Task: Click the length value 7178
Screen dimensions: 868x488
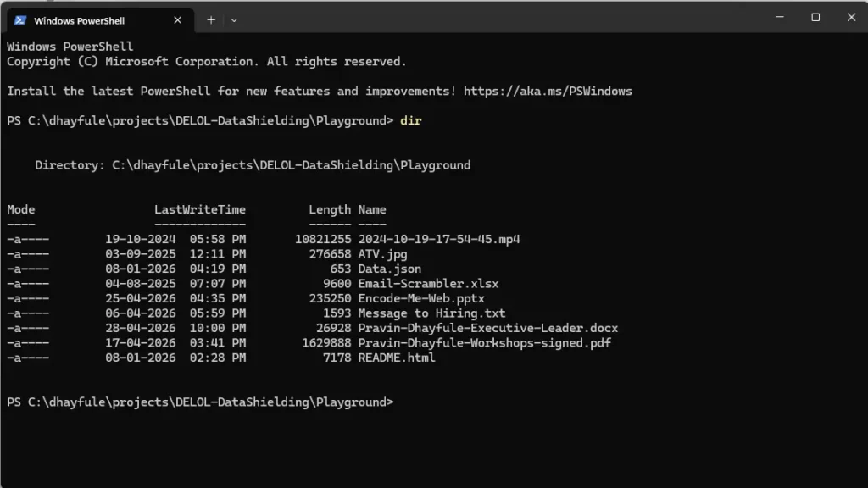Action: coord(337,358)
